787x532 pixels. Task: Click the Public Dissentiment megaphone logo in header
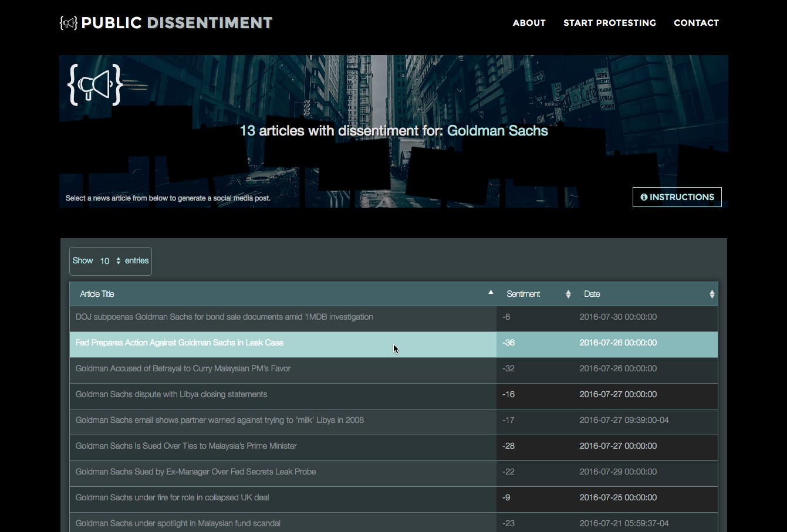(69, 23)
